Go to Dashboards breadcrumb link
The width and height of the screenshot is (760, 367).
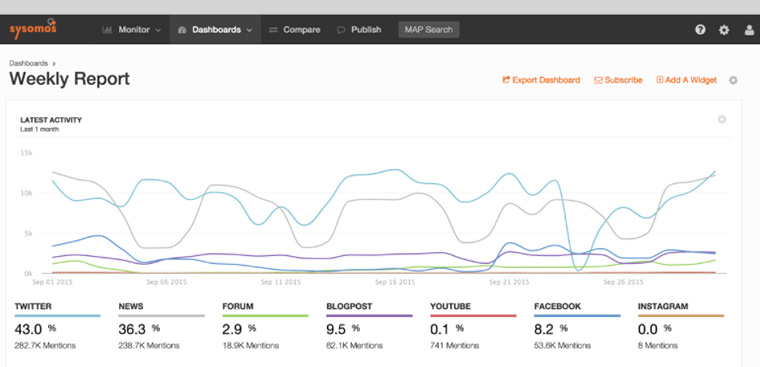29,63
